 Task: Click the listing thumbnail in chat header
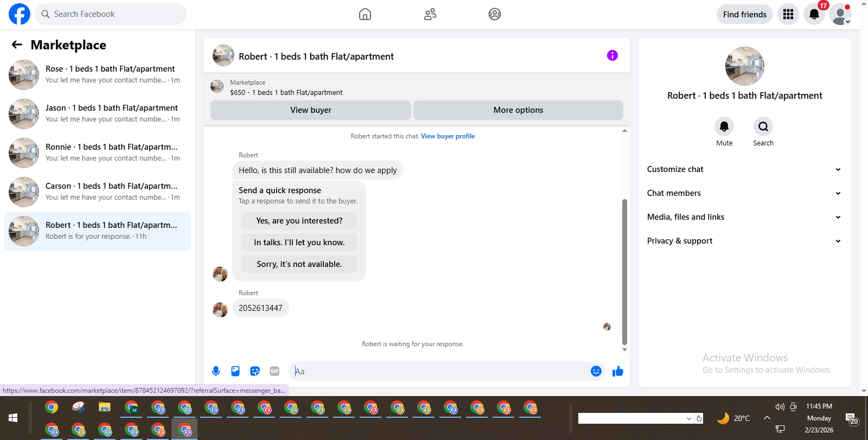click(x=224, y=55)
